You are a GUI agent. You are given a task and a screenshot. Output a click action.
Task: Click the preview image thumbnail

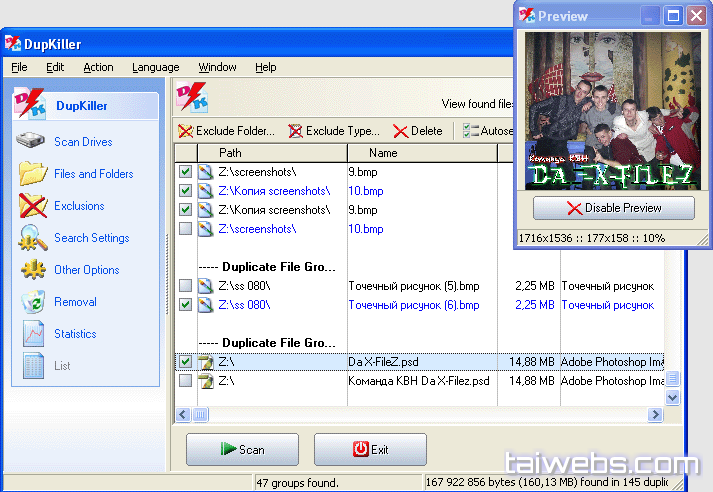pyautogui.click(x=612, y=110)
